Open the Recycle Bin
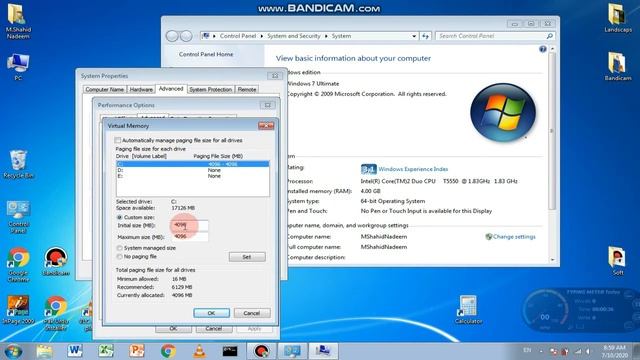Screen dimensions: 640x360 pyautogui.click(x=18, y=164)
